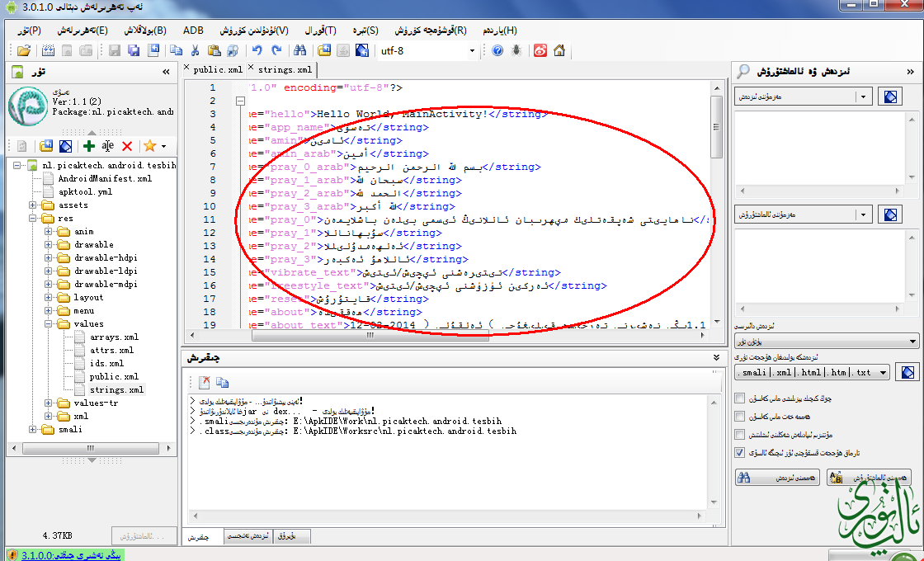924x561 pixels.
Task: Click the replace all button
Action: 869,478
